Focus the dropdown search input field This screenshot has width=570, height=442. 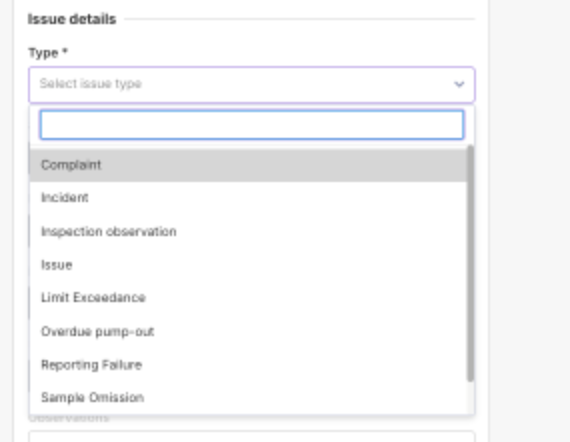click(252, 125)
